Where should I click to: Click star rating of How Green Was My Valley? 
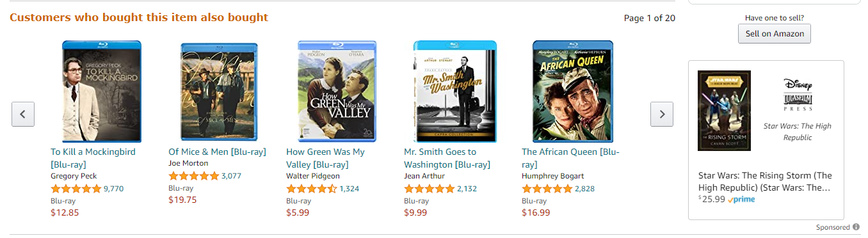pos(312,189)
